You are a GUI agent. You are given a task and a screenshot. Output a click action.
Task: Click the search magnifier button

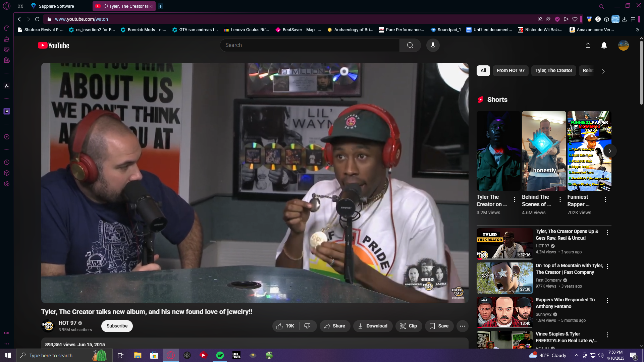[410, 45]
